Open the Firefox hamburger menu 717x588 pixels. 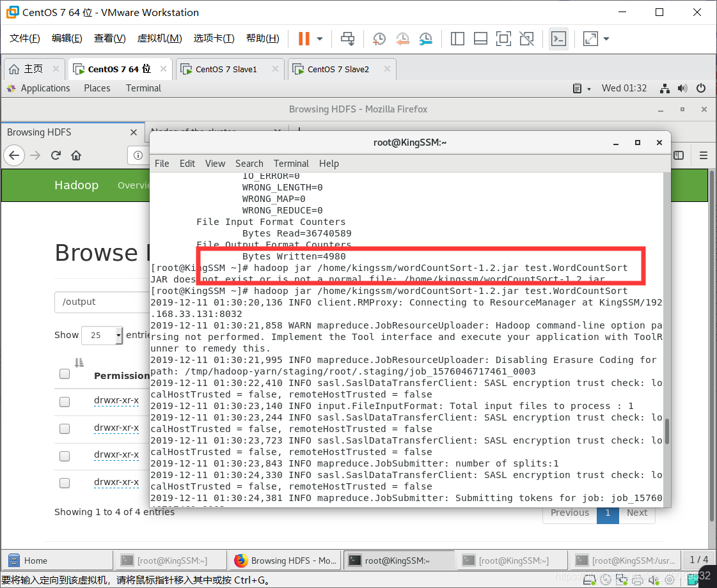pyautogui.click(x=704, y=155)
